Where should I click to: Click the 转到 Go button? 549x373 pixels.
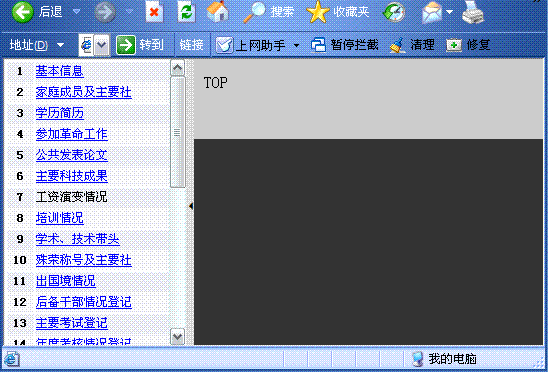pos(140,45)
